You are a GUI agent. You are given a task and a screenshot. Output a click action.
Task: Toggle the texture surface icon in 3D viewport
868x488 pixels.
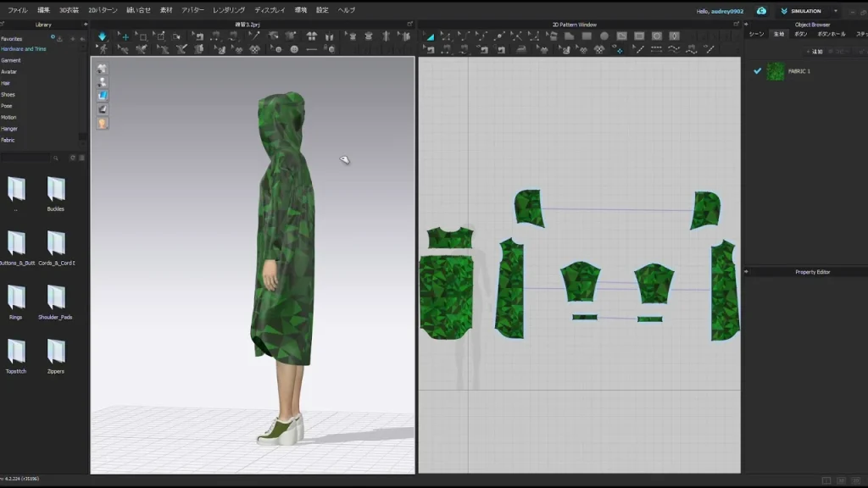click(103, 109)
